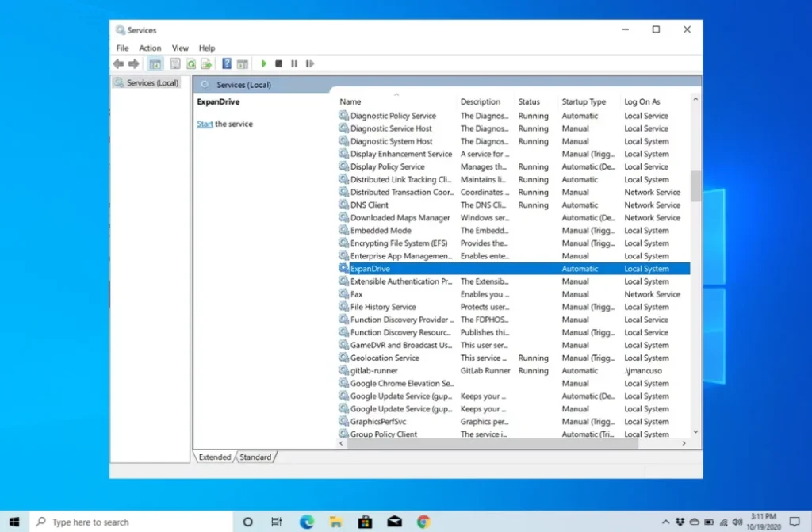Pause a service via the pause toolbar icon
812x532 pixels.
point(294,63)
